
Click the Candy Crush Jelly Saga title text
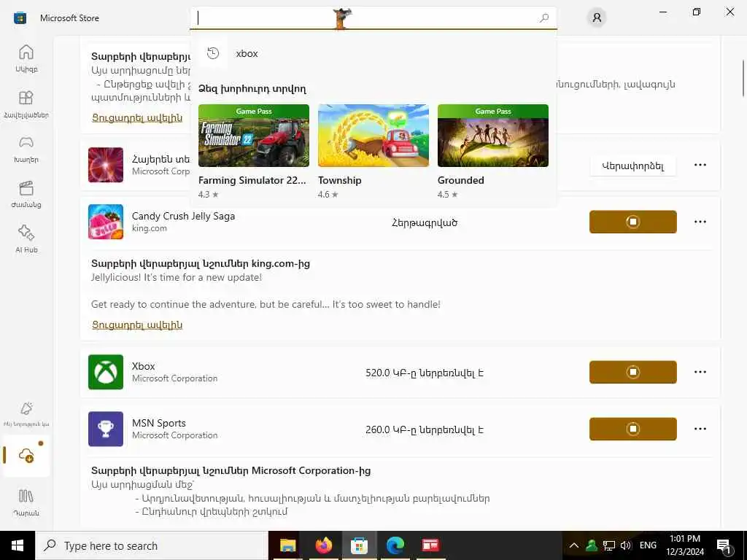183,216
